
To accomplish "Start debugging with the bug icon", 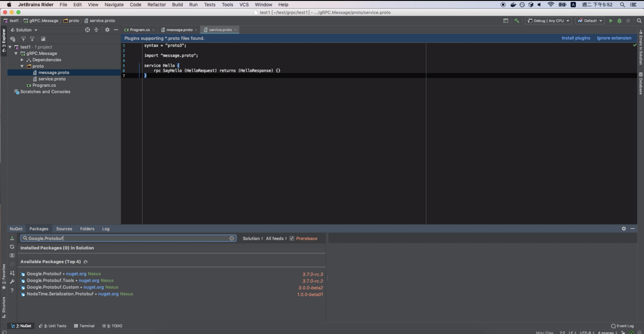I will coord(619,21).
